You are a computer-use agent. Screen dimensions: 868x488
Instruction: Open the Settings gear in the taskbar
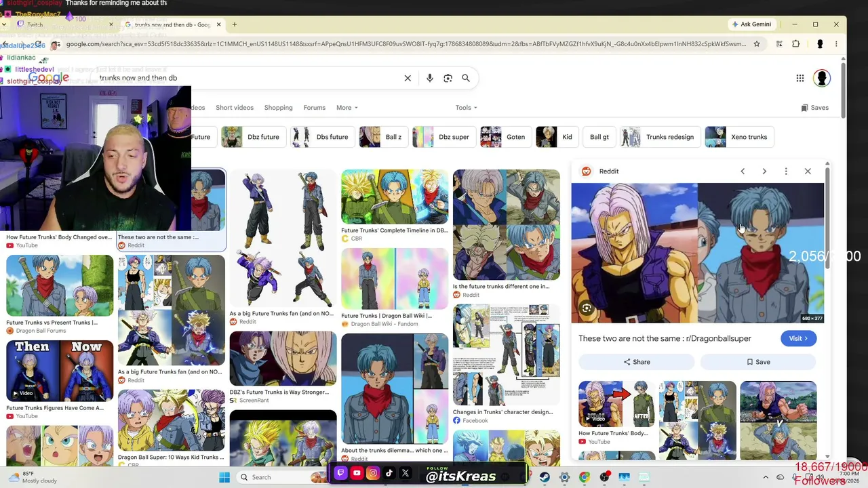[564, 477]
